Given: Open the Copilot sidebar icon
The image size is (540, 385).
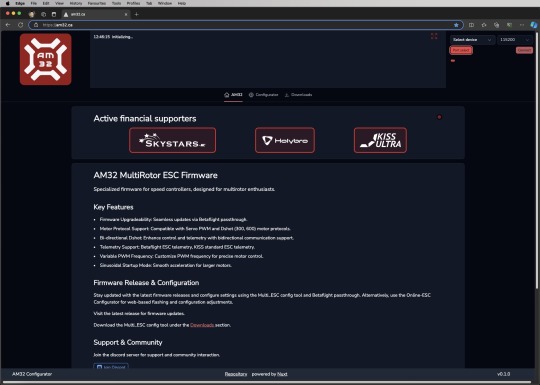Looking at the screenshot, I should [533, 25].
